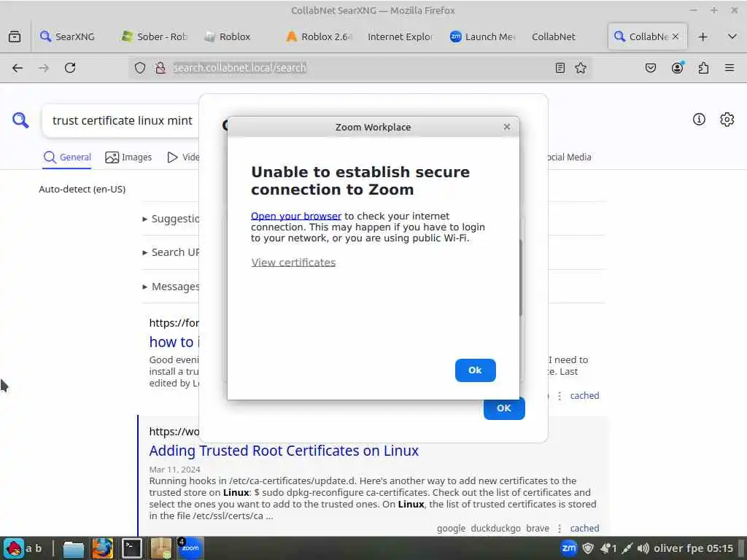Viewport: 747px width, 560px height.
Task: Open the extensions puzzle icon
Action: 703,68
